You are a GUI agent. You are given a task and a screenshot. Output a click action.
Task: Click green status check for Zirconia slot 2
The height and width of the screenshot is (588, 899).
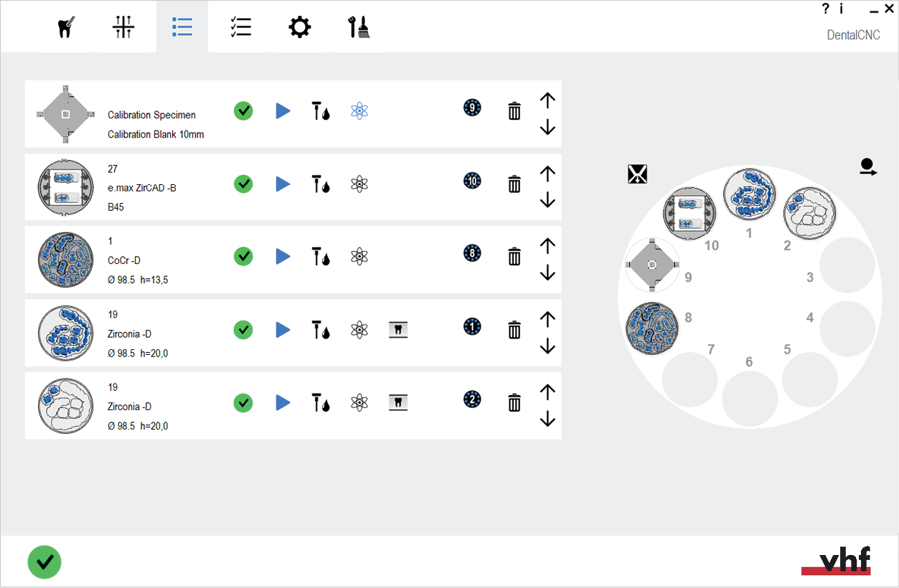point(243,402)
